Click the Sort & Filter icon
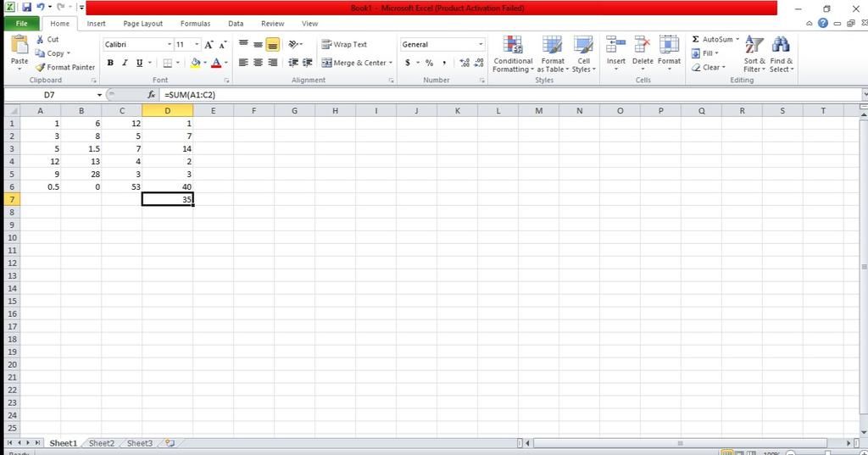Viewport: 868px width, 455px height. click(754, 45)
